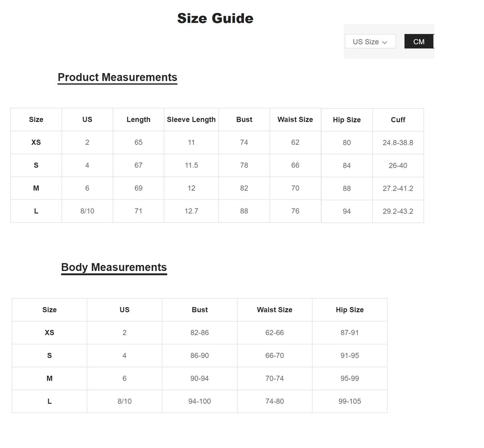Select the Sleeve Length column header
484x448 pixels.
[191, 119]
